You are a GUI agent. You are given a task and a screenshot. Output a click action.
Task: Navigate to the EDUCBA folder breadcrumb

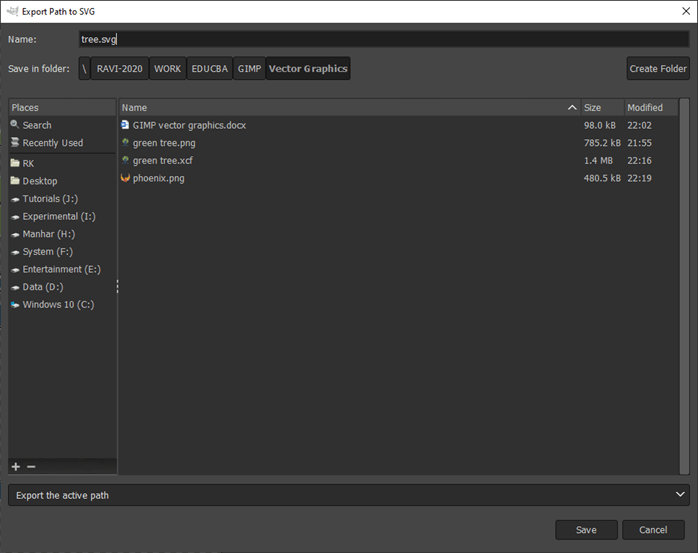(210, 69)
